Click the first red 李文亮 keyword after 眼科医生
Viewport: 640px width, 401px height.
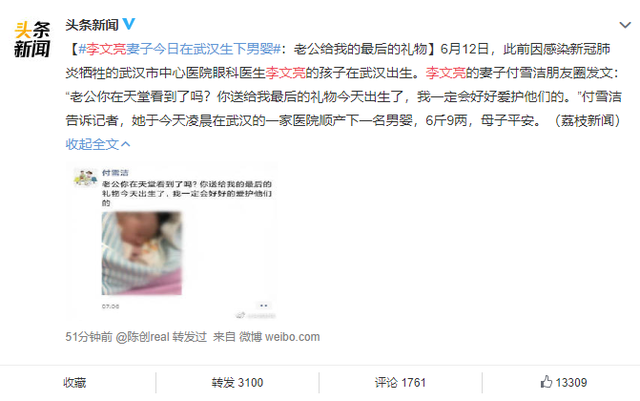pyautogui.click(x=285, y=73)
